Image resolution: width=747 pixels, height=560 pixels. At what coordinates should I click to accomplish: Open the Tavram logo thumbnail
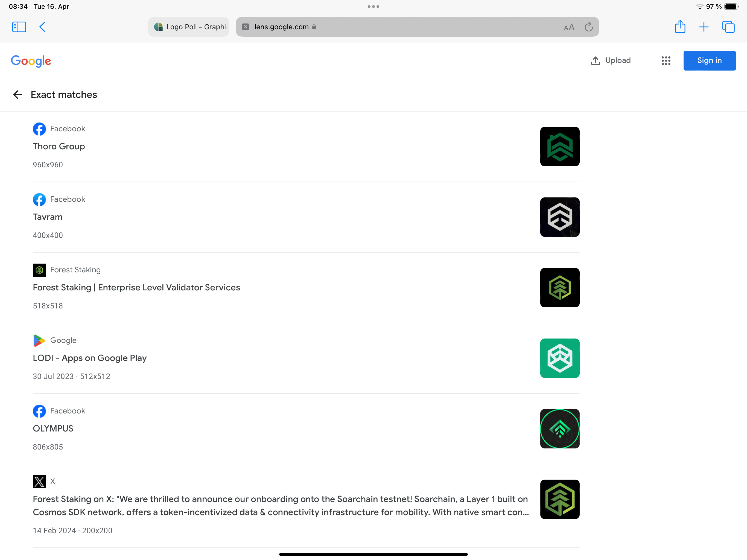(x=560, y=217)
